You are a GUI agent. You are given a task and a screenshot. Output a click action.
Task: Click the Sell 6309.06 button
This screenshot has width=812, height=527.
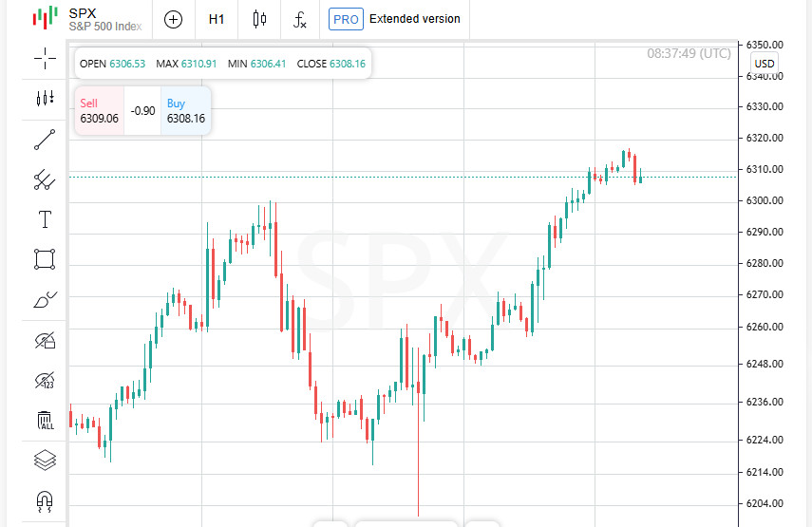[x=99, y=111]
